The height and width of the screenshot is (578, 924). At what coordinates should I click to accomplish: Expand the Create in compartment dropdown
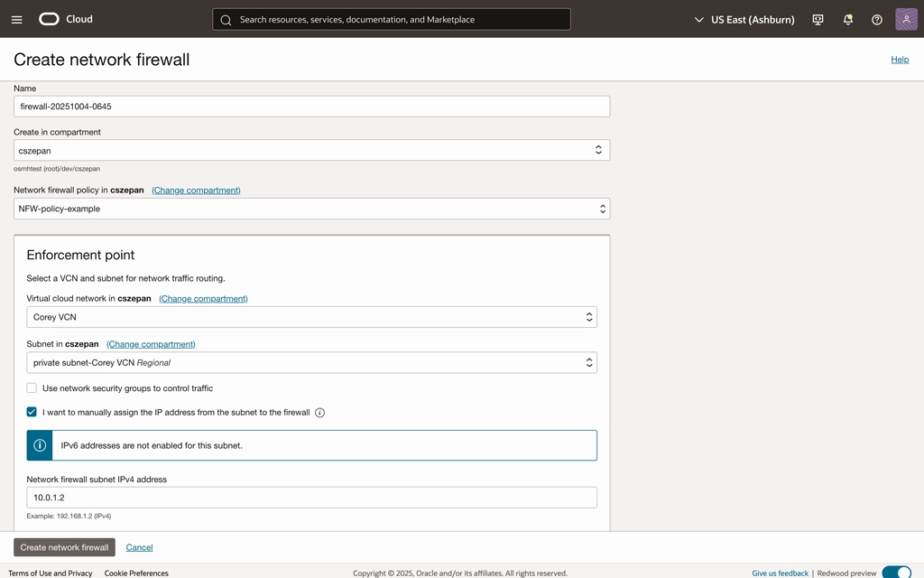tap(311, 151)
